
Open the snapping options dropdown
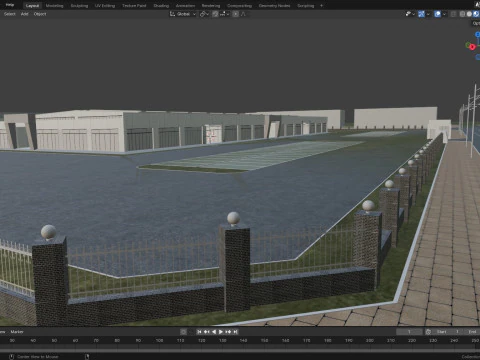(x=224, y=14)
